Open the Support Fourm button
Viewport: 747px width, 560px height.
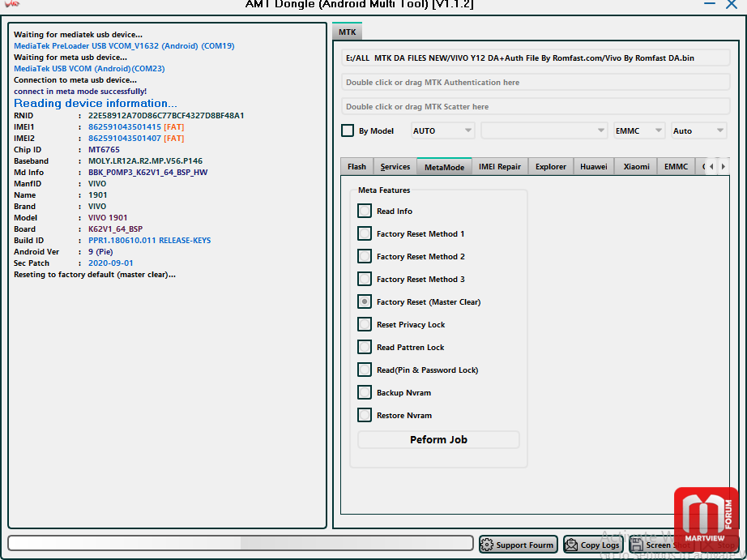519,545
